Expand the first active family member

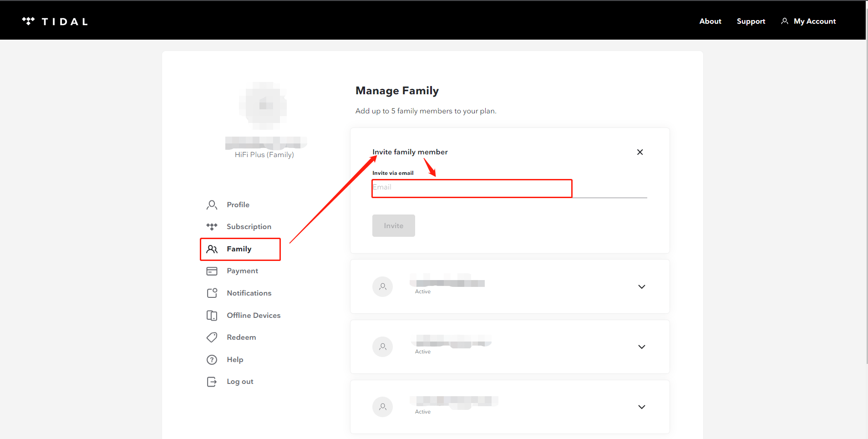click(641, 287)
